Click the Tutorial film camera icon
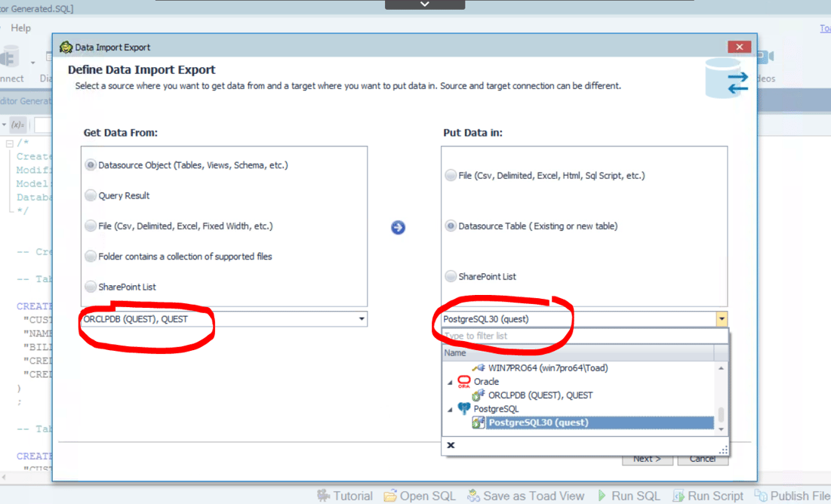Viewport: 831px width, 504px height. (324, 496)
